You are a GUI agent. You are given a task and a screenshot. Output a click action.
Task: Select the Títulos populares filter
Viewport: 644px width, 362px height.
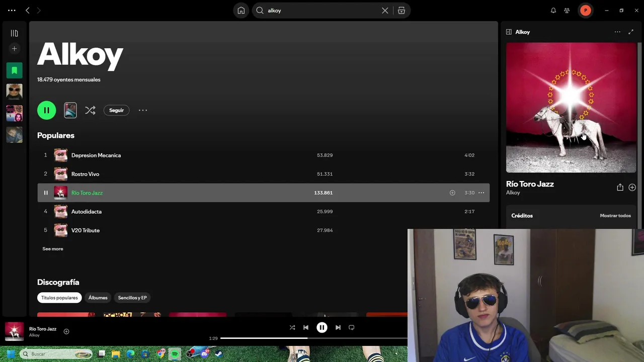(x=59, y=298)
